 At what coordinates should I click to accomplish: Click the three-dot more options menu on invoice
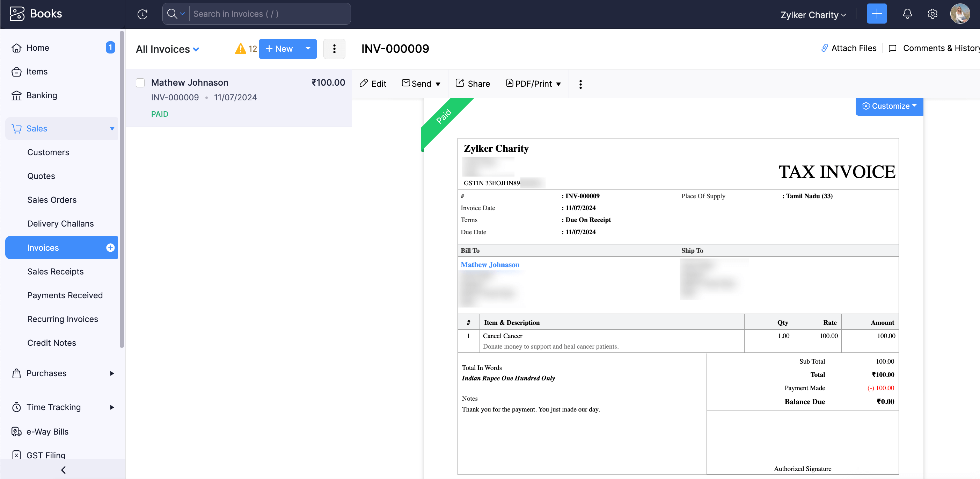[x=579, y=84]
